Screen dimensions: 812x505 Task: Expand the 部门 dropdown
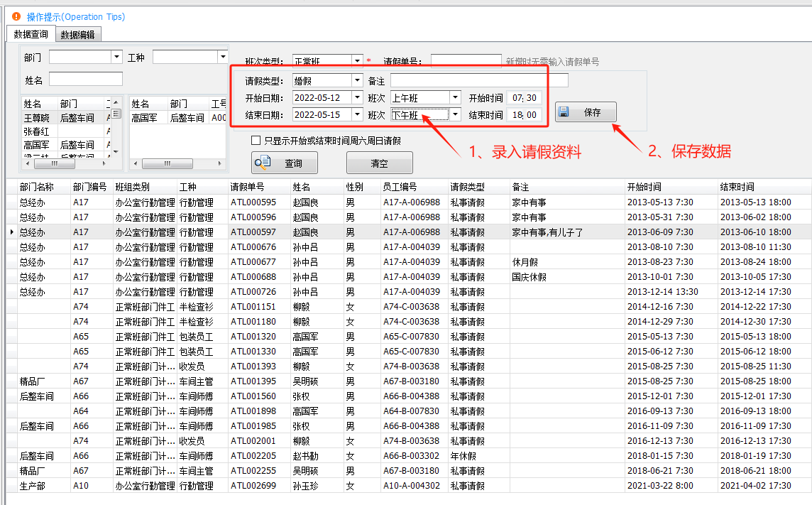click(117, 56)
